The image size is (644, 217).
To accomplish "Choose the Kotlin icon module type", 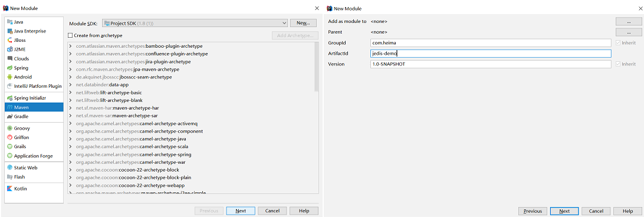I will point(10,189).
